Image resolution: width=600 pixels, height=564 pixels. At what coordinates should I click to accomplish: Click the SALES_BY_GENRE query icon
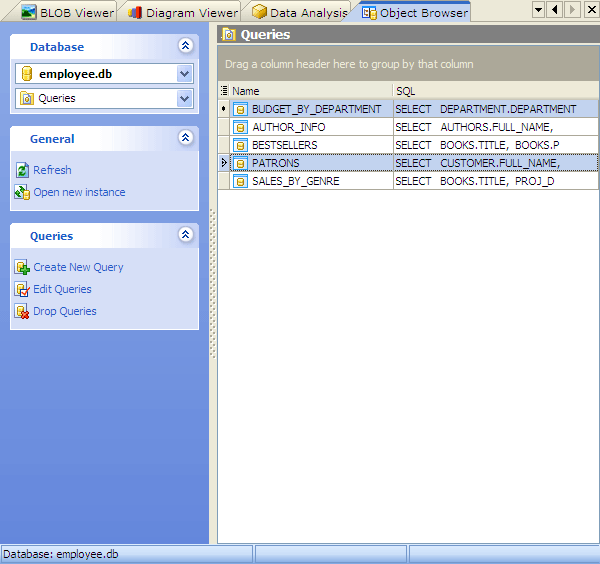point(240,181)
